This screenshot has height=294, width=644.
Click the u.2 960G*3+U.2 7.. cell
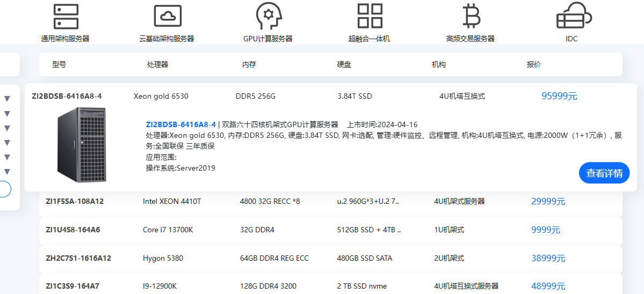point(367,201)
